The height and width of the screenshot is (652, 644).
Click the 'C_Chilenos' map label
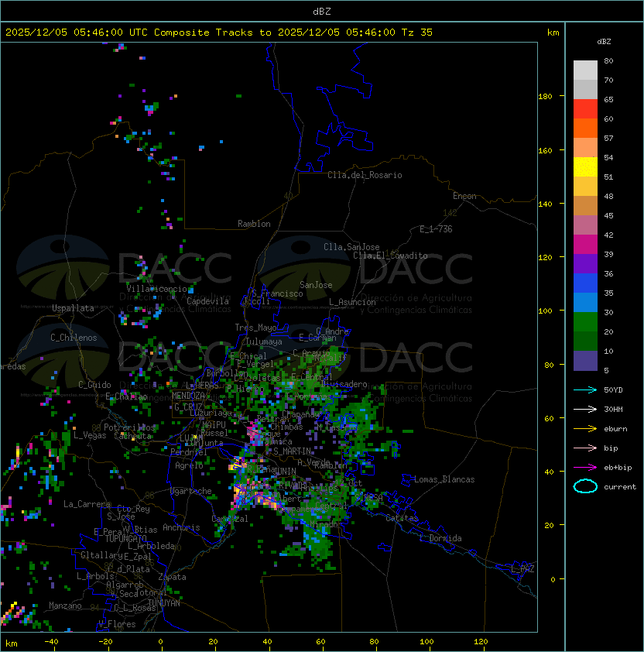coord(74,338)
